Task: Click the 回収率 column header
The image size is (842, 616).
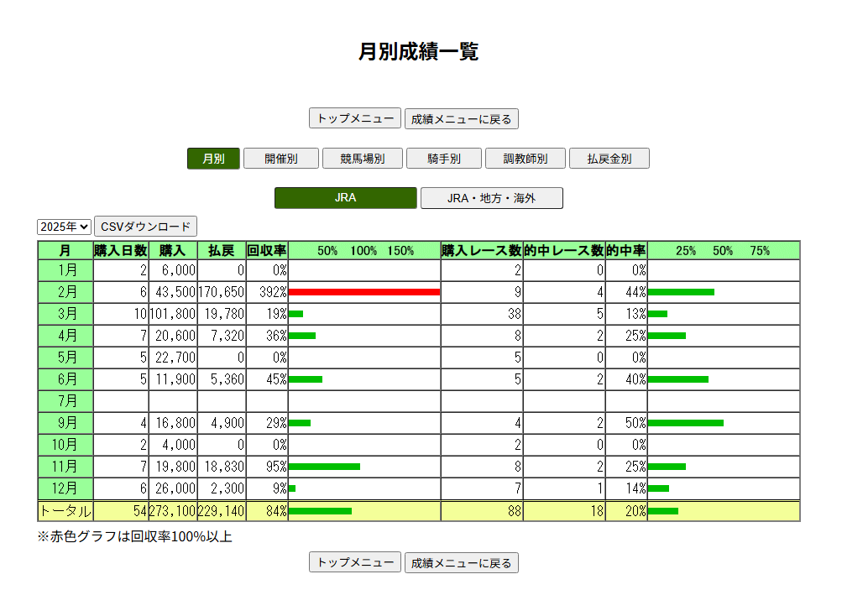Action: [x=267, y=250]
